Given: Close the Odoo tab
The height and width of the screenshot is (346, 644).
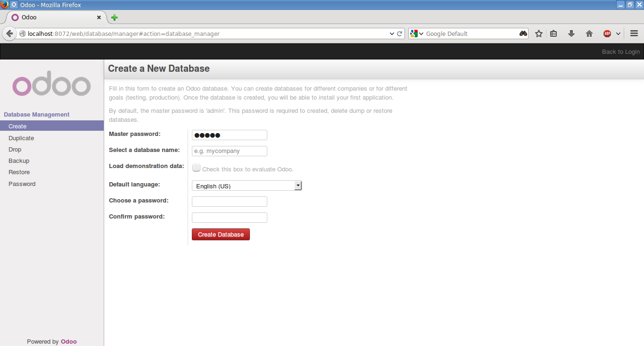Looking at the screenshot, I should pos(99,17).
